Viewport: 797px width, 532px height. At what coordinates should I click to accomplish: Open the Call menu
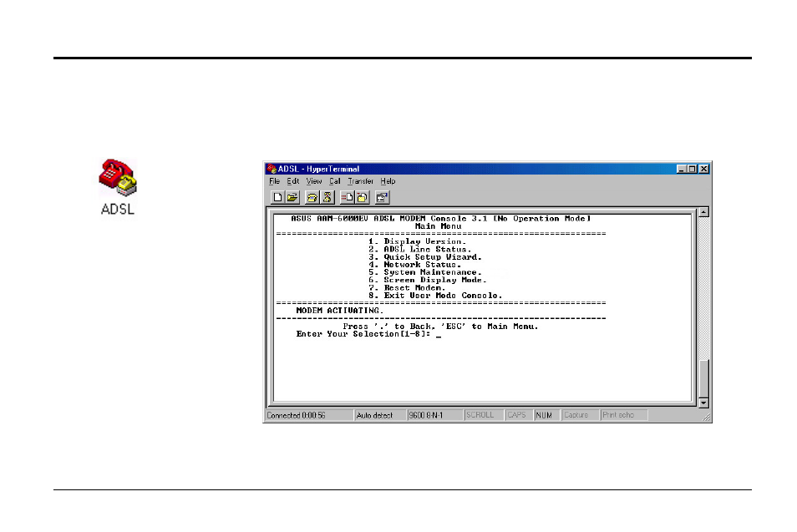[334, 181]
